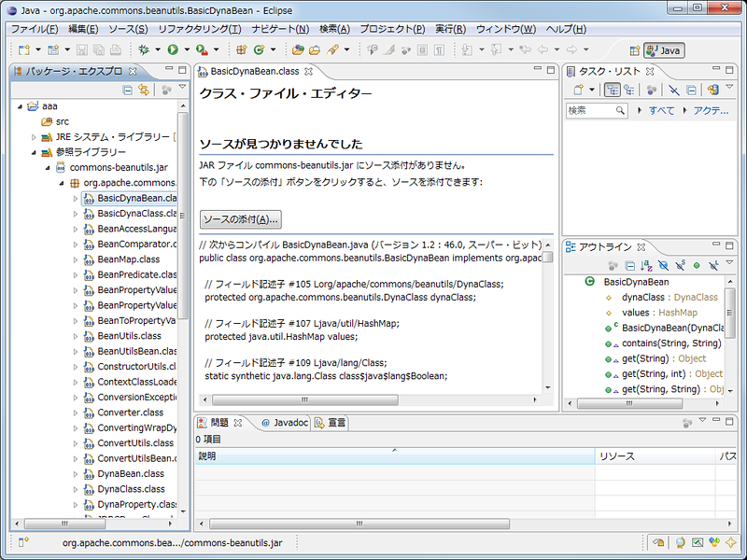Screen dimensions: 747x560
Task: Open the リファクタリング(T) menu
Action: point(193,29)
